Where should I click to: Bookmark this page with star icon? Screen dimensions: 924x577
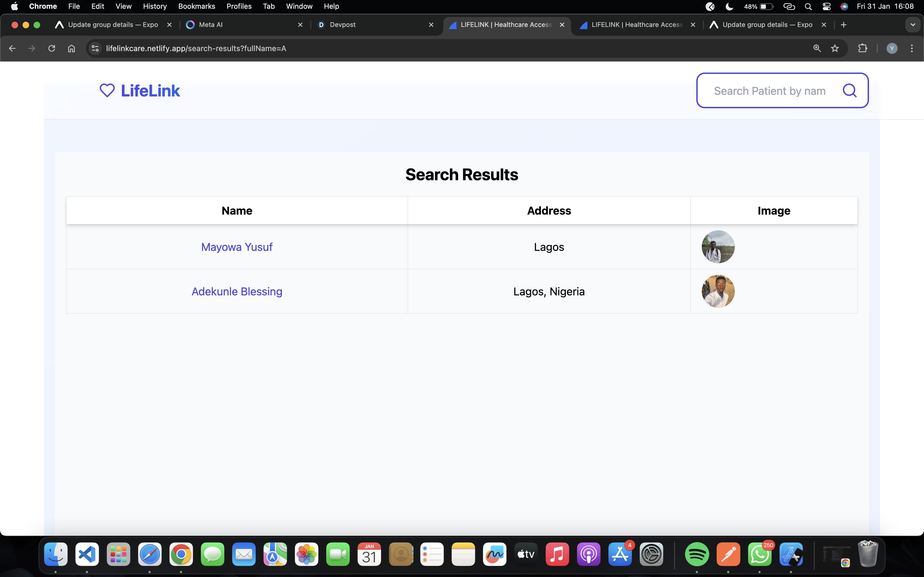tap(835, 48)
